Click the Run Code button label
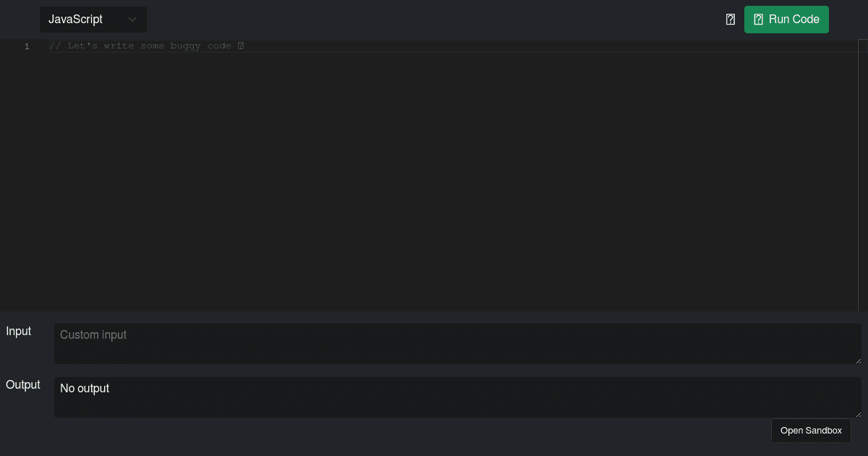 click(x=793, y=20)
